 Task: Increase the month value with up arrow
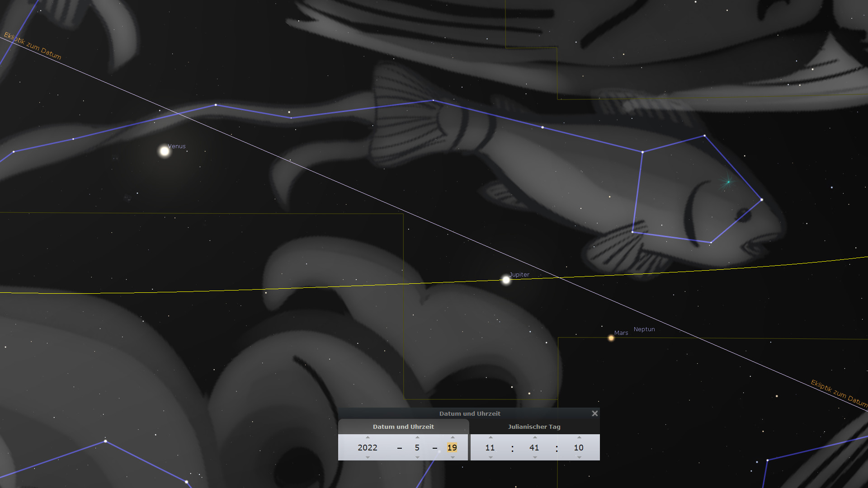(417, 437)
